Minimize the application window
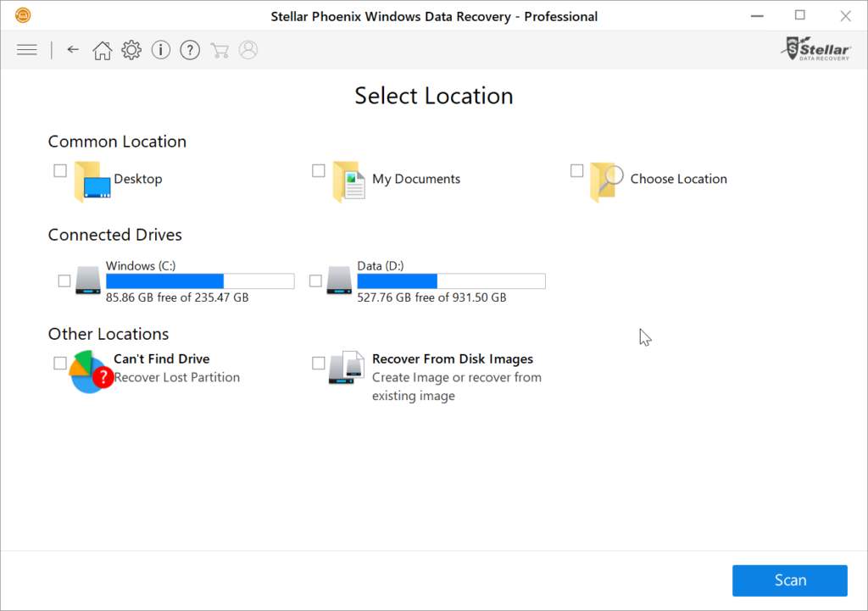The image size is (868, 611). pos(757,15)
